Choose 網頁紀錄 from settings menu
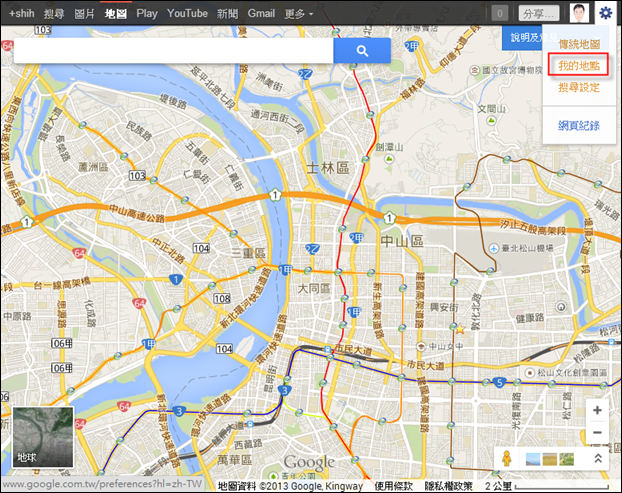Image resolution: width=622 pixels, height=493 pixels. point(579,125)
